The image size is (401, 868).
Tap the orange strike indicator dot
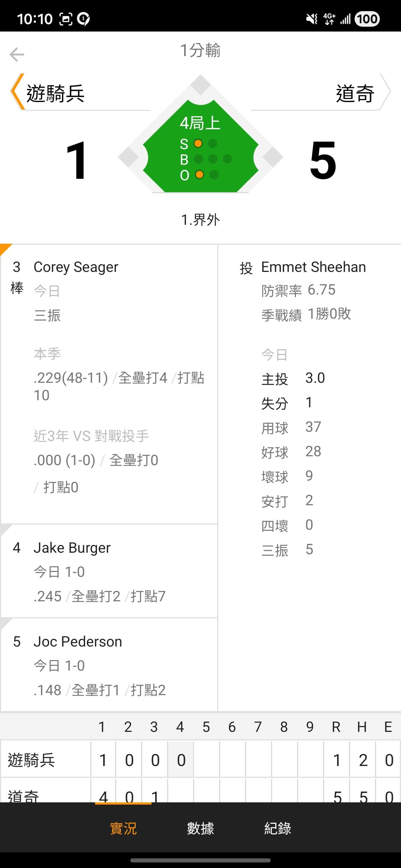[198, 143]
